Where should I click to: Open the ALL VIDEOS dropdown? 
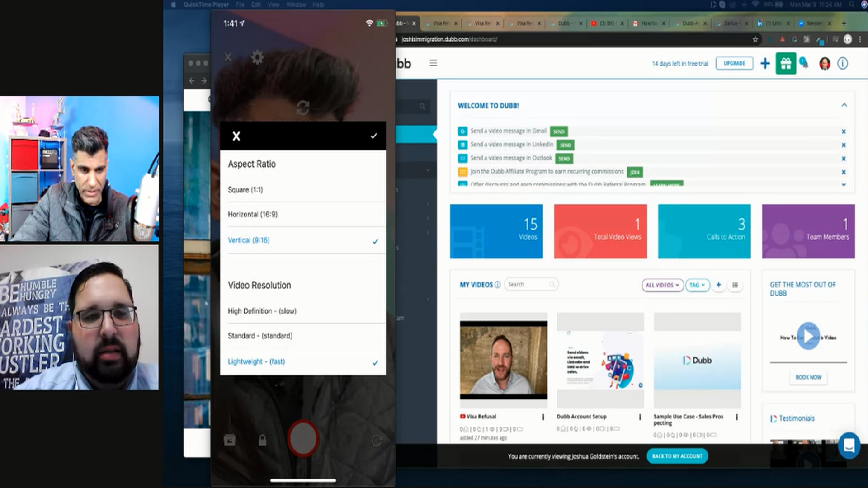tap(662, 285)
